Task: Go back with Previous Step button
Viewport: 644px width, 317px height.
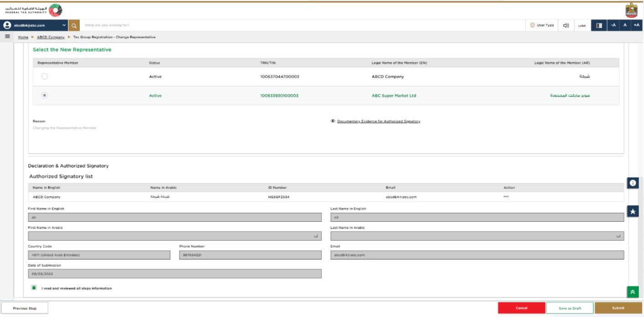Action: (25, 308)
